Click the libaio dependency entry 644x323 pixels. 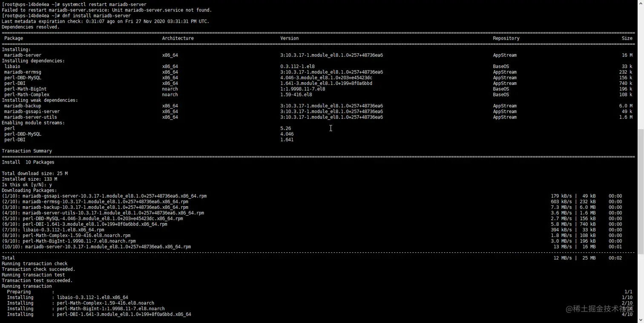pos(12,66)
